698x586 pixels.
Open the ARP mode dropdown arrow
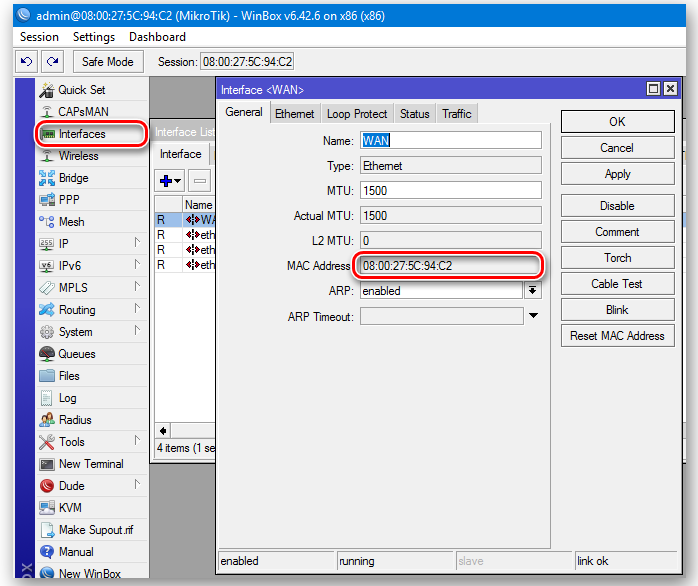(532, 291)
